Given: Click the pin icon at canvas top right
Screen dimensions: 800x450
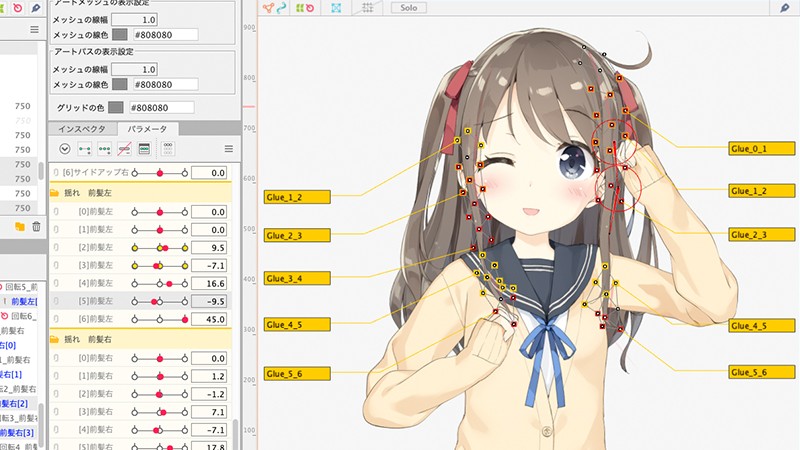Looking at the screenshot, I should point(785,8).
